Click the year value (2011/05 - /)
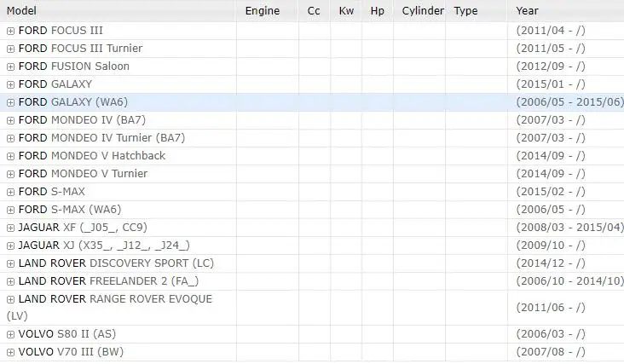 pos(551,48)
